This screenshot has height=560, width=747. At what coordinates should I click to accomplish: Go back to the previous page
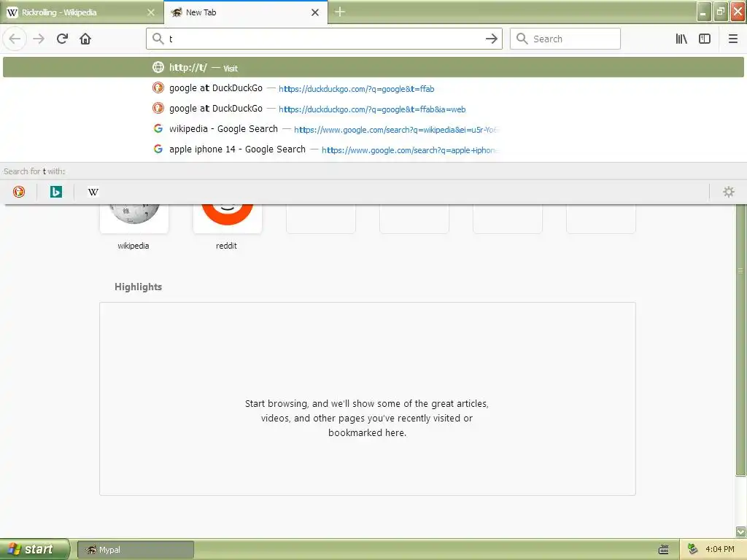pos(15,39)
